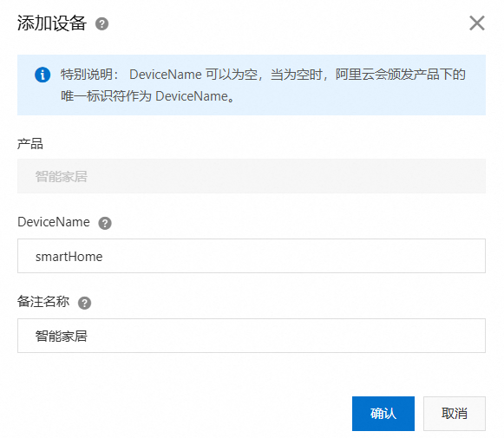Click the 备注名称 field label
The width and height of the screenshot is (504, 438).
[43, 302]
